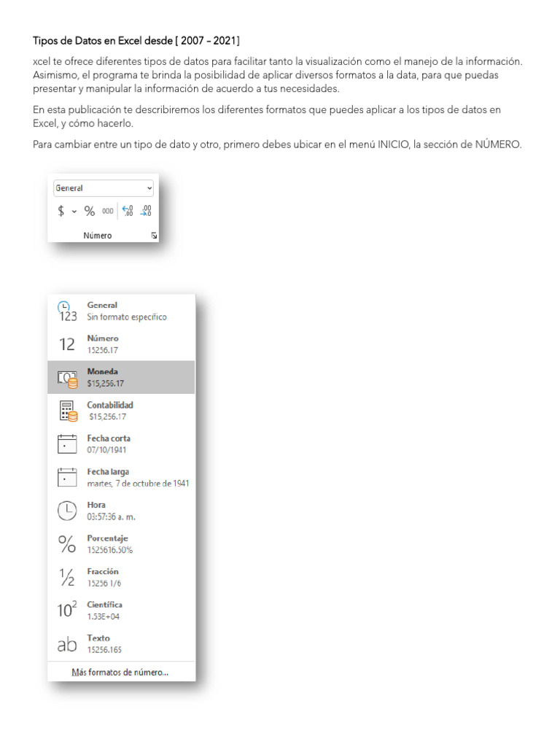Screen dimensions: 560x747
Task: Select the General format entry
Action: (x=122, y=311)
